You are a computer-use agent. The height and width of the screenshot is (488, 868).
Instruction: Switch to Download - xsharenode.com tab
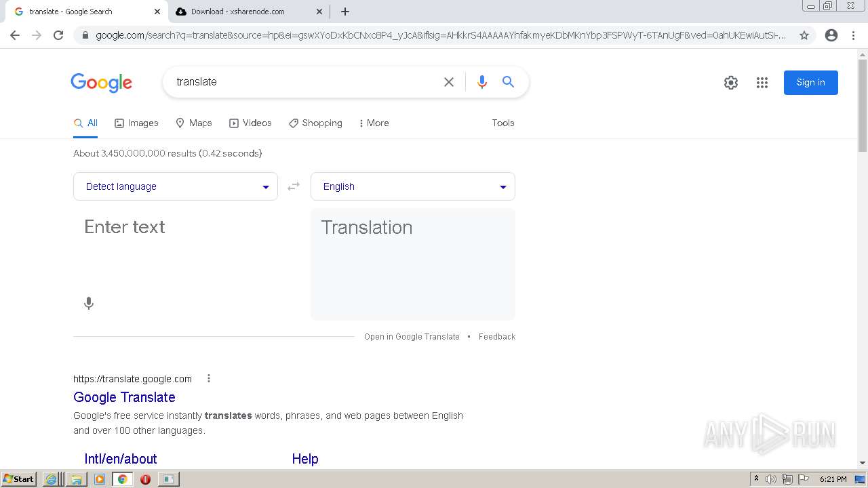pos(248,12)
